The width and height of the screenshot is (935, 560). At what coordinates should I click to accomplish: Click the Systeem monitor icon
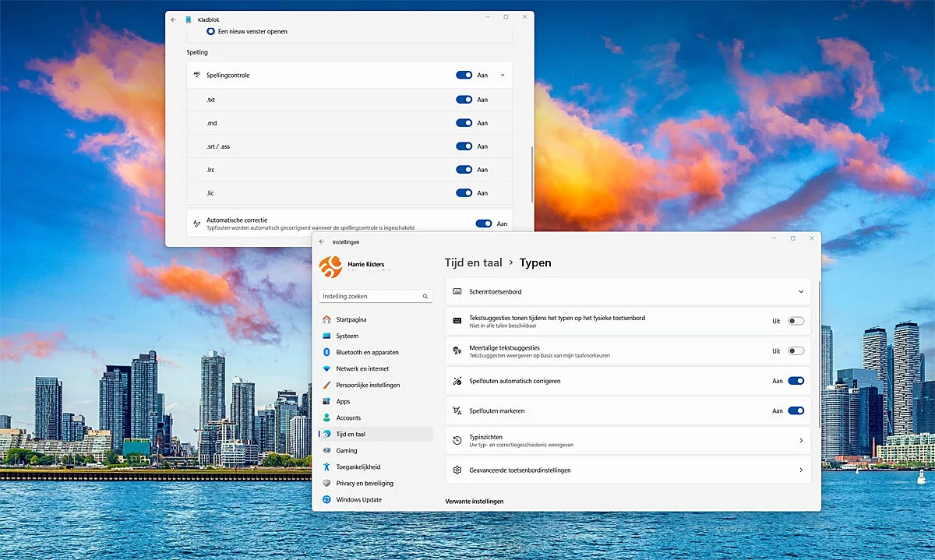(x=326, y=336)
